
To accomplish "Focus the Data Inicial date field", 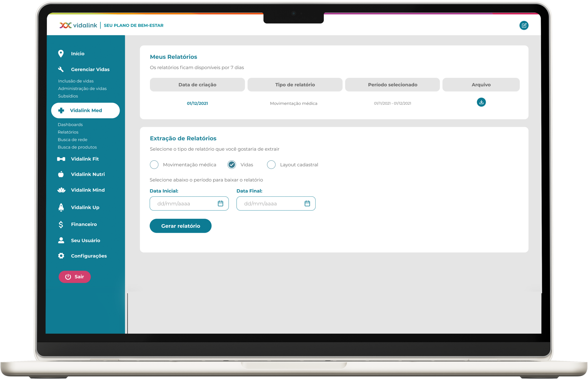I will point(189,204).
